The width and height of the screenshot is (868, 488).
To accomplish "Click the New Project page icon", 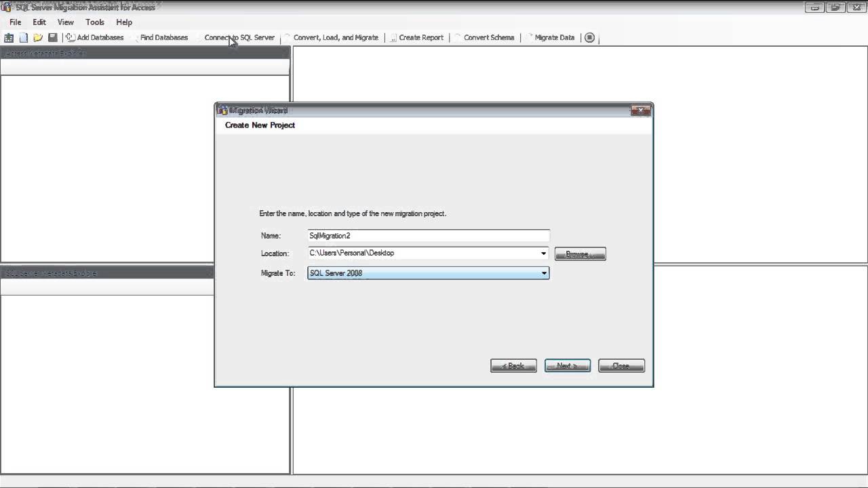I will [x=24, y=38].
